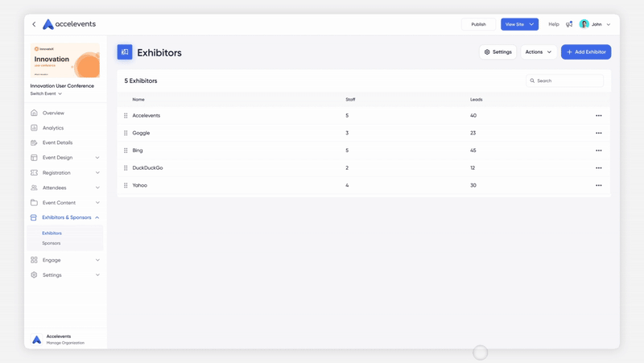Image resolution: width=644 pixels, height=363 pixels.
Task: Collapse the Exhibitors & Sponsors section chevron
Action: coord(97,217)
